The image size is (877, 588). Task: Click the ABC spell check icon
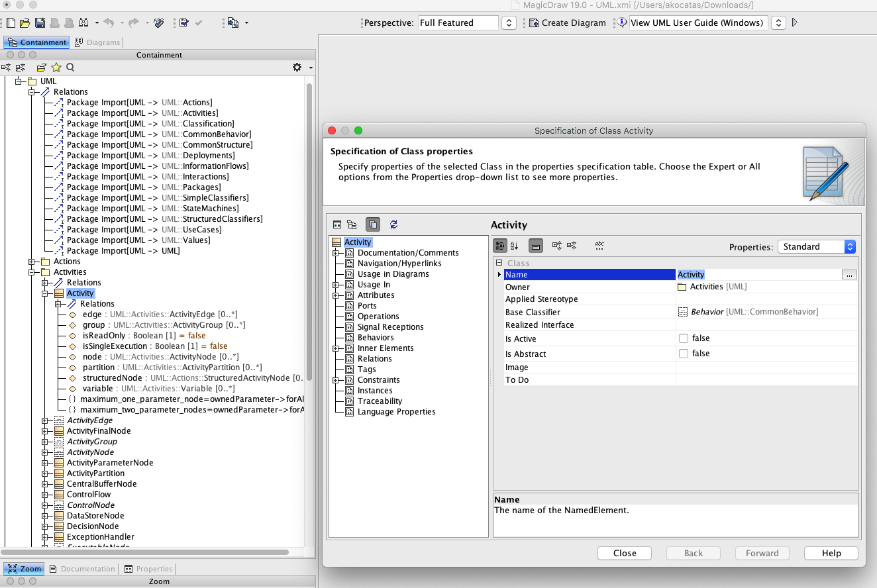click(158, 23)
